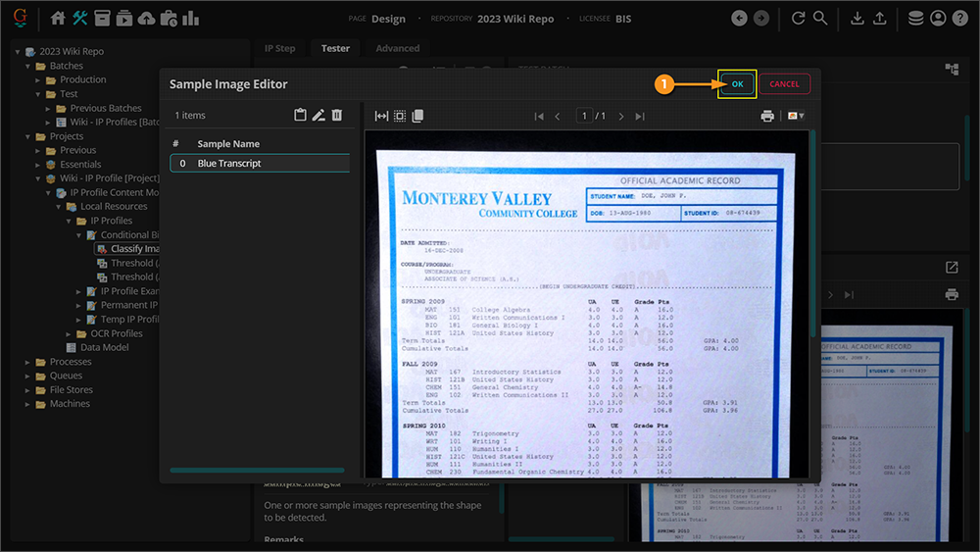Select the Local Resources tree item
980x552 pixels.
[114, 206]
